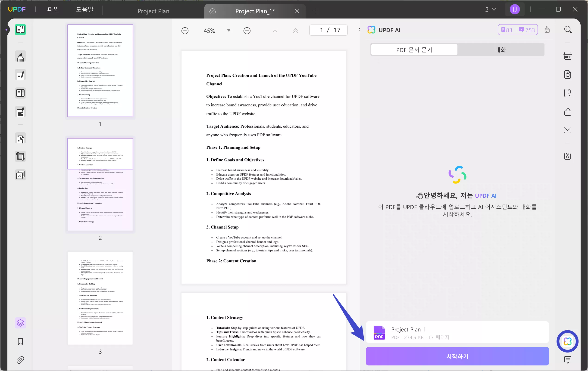Select the 대화 tab
588x371 pixels.
[x=500, y=50]
